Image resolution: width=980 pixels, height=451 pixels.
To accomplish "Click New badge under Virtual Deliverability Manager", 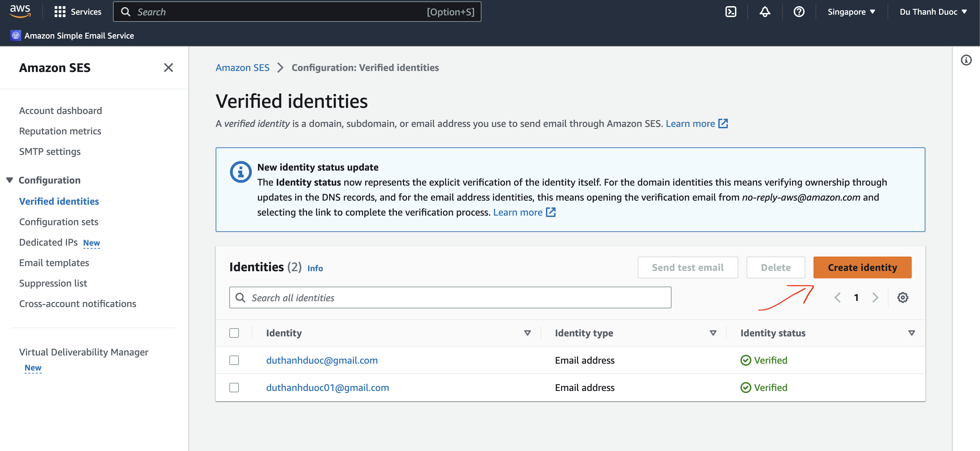I will click(x=33, y=367).
